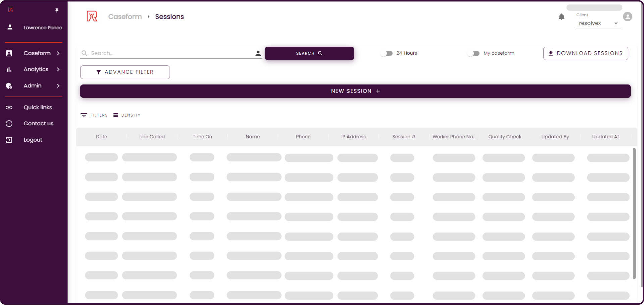This screenshot has height=305, width=644.
Task: Click the Contact us info icon
Action: [9, 123]
